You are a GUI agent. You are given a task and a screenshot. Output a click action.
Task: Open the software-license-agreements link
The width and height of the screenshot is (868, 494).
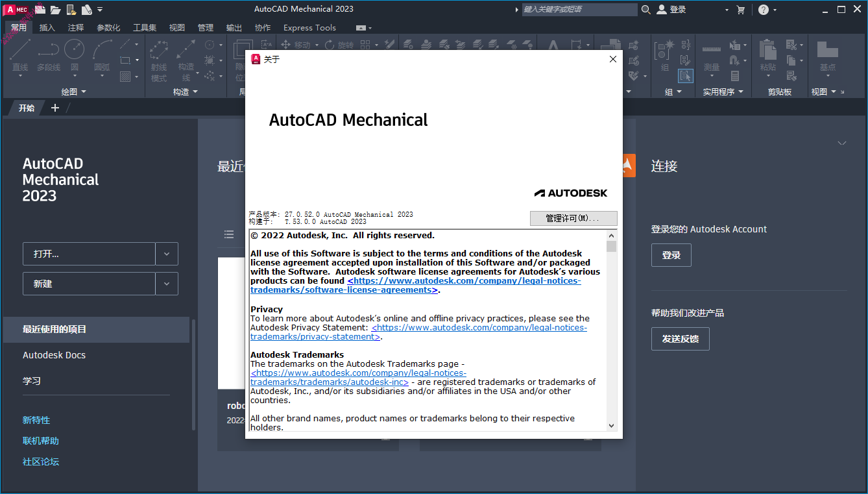pyautogui.click(x=415, y=286)
